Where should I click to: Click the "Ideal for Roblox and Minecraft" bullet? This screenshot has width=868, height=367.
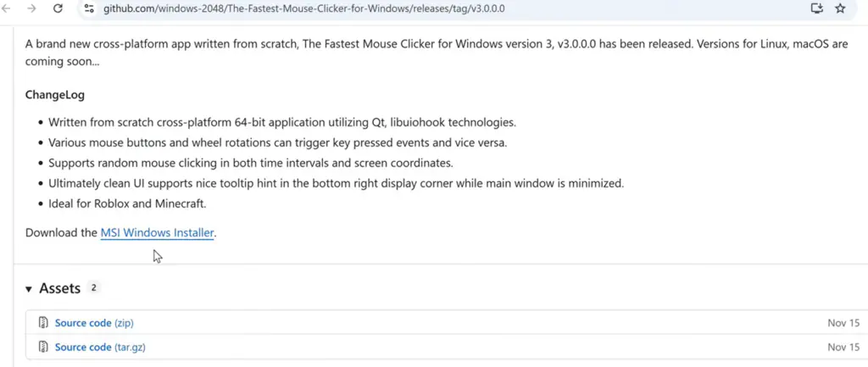pyautogui.click(x=127, y=203)
